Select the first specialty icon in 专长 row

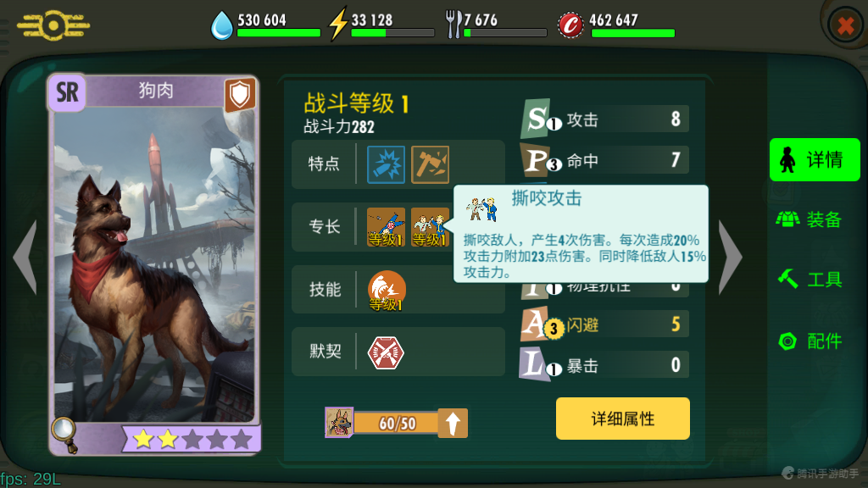click(386, 227)
